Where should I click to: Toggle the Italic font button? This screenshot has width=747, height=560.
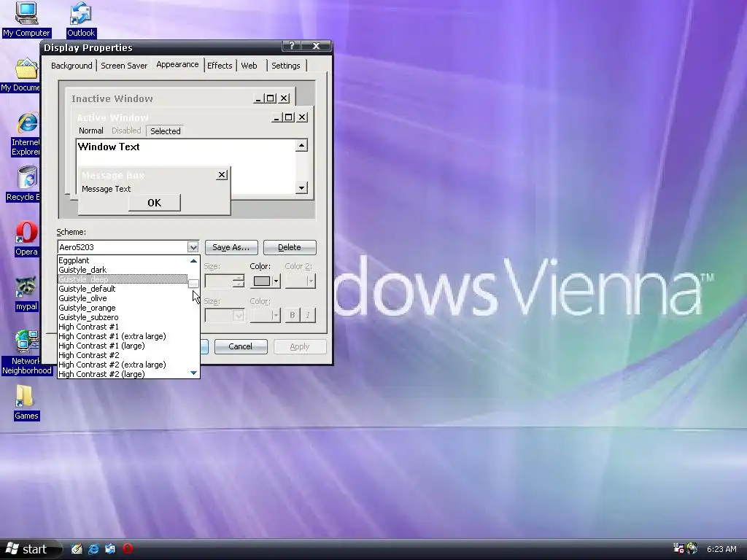point(308,315)
